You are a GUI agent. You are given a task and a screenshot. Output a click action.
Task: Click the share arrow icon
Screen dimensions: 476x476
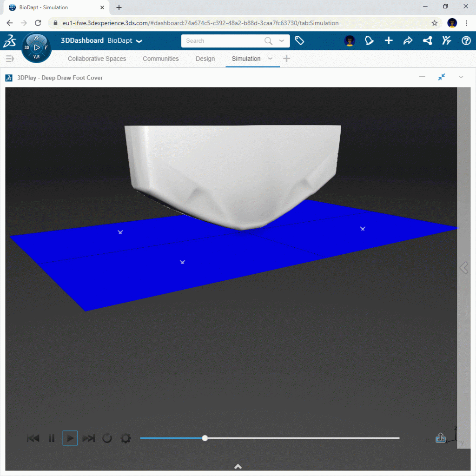[x=408, y=41]
